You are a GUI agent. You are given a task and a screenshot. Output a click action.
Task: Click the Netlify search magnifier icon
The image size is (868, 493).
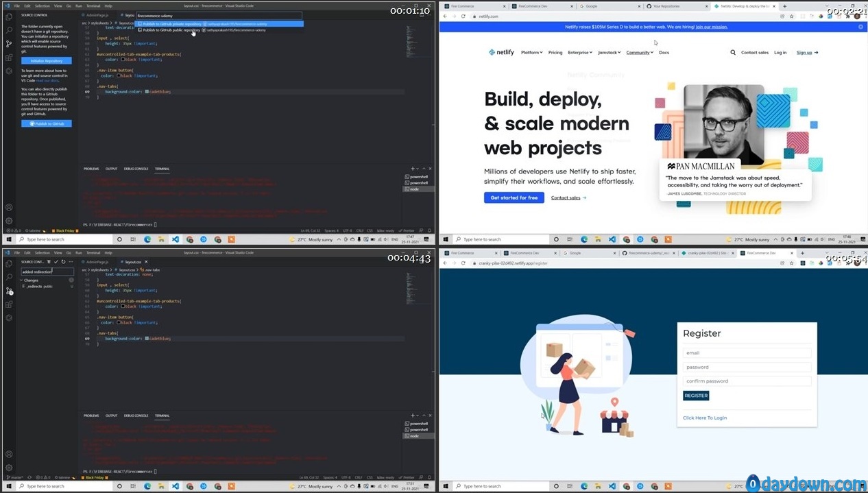733,52
